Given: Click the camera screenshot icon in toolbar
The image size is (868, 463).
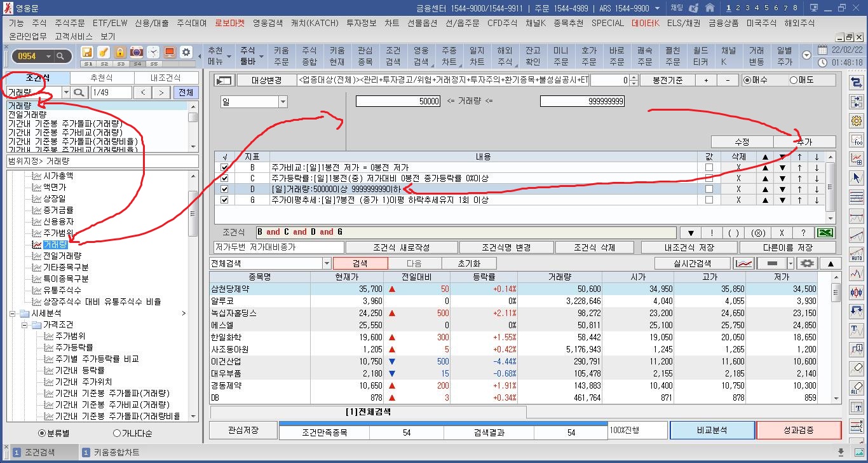Looking at the screenshot, I should tap(136, 52).
